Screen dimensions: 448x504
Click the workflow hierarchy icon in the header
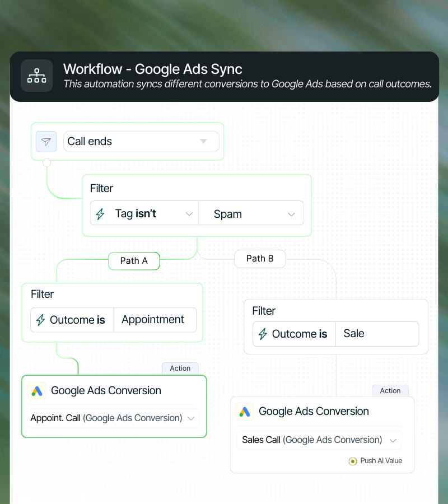pos(36,76)
